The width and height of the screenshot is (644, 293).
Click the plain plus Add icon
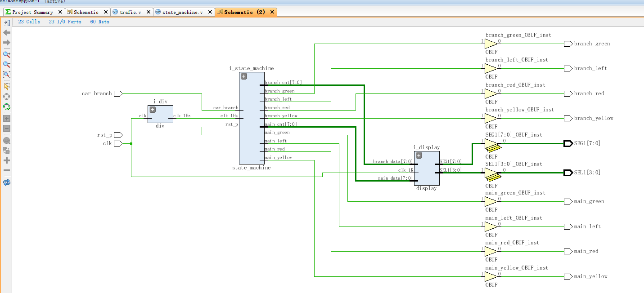click(x=7, y=160)
